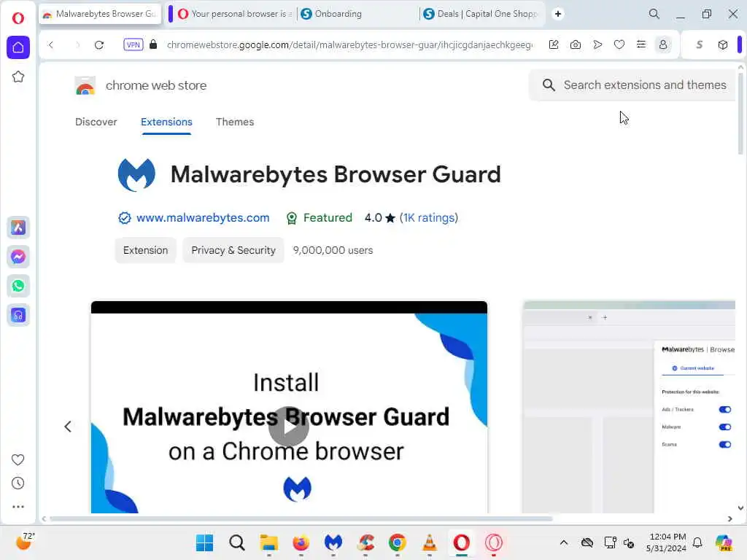Viewport: 747px width, 560px height.
Task: Open Aria AI icon in the sidebar
Action: (x=18, y=227)
